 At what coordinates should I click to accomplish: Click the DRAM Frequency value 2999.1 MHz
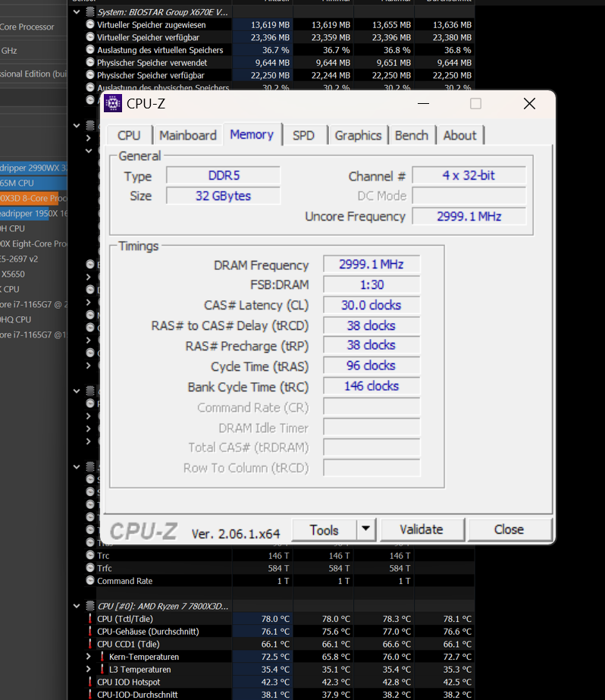point(371,264)
